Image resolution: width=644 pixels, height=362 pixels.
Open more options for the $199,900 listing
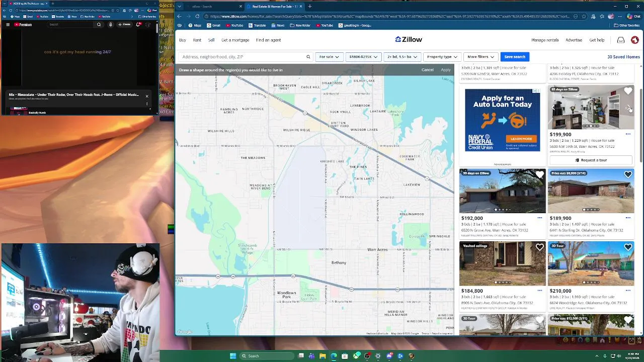pos(628,134)
